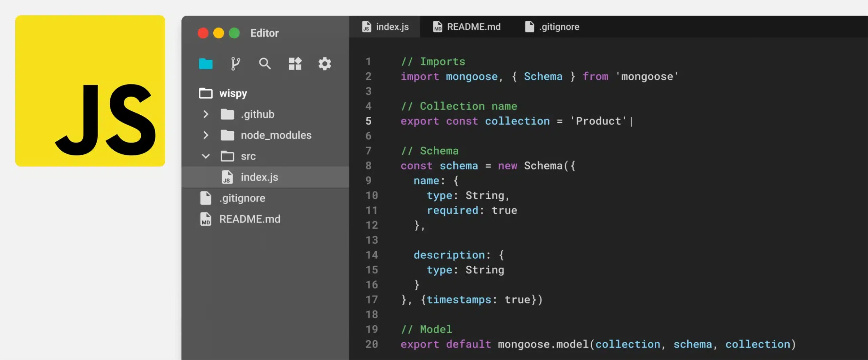Click line number 20 in the gutter
868x360 pixels.
click(x=372, y=344)
